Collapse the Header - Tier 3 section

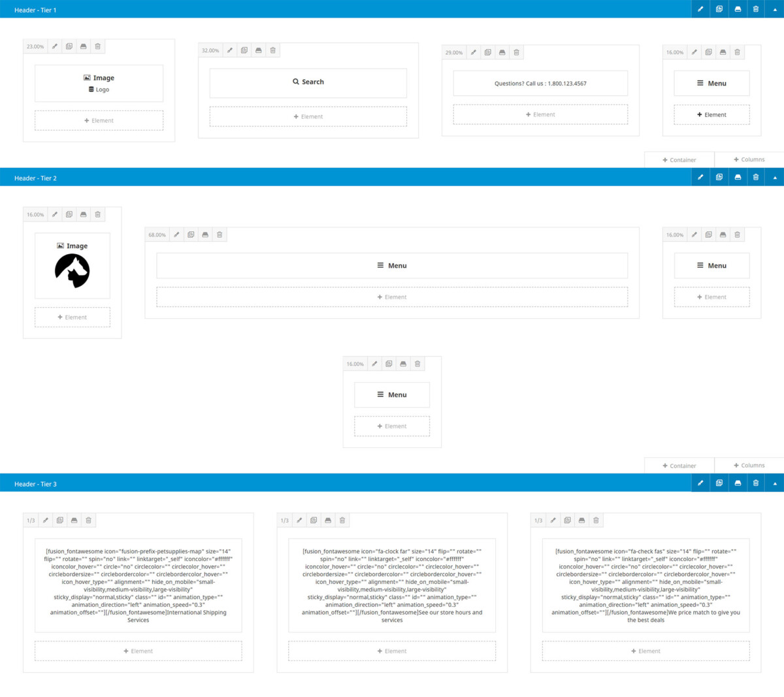774,482
